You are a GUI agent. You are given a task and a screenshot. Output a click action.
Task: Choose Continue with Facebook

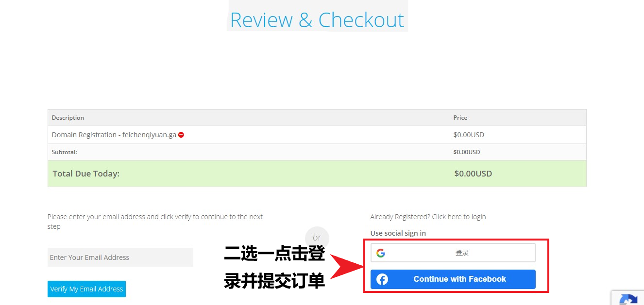[x=453, y=279]
